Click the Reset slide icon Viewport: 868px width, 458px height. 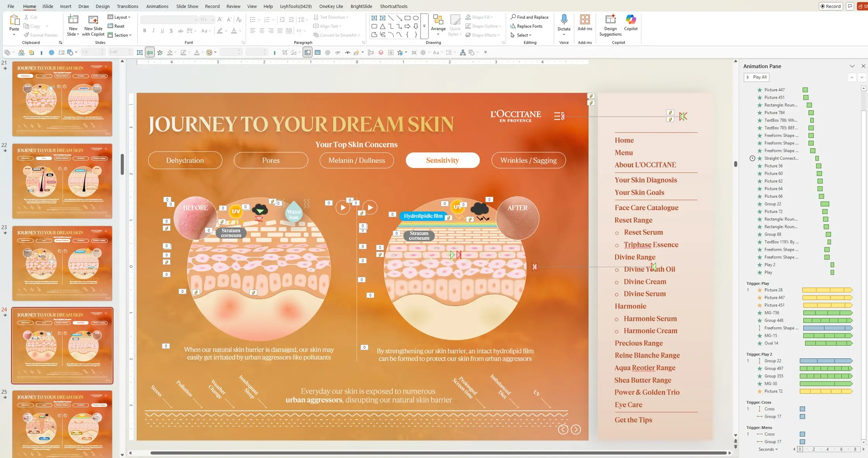(x=110, y=26)
